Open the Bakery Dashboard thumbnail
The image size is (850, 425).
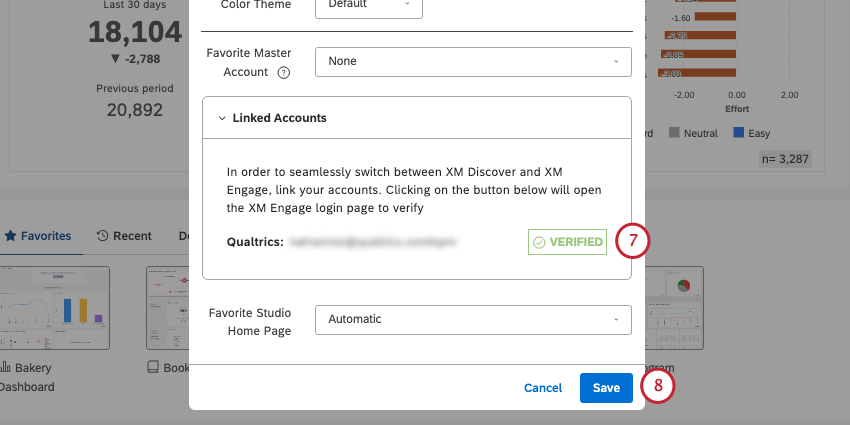click(55, 307)
